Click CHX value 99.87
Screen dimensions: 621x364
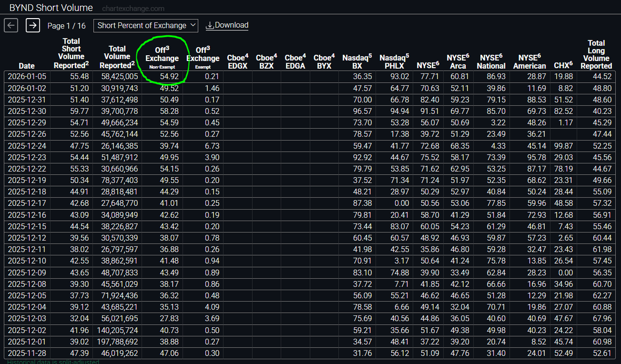click(563, 146)
